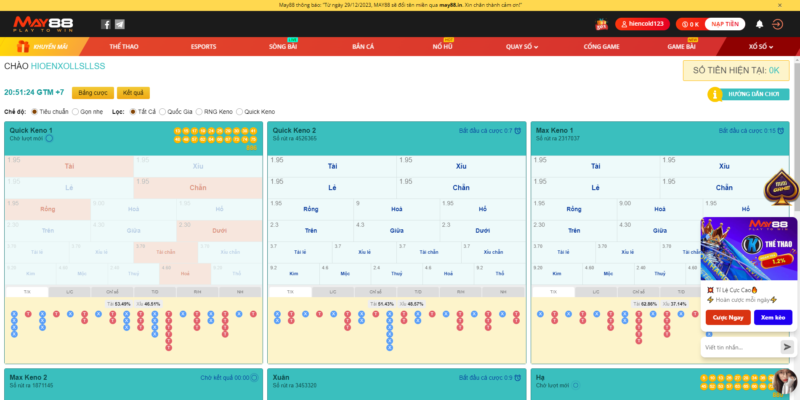Send the chat message with arrow icon
Image resolution: width=800 pixels, height=400 pixels.
(x=787, y=347)
